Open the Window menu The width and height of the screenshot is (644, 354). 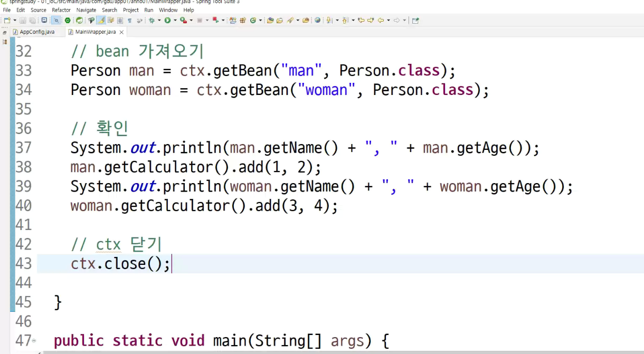[168, 10]
